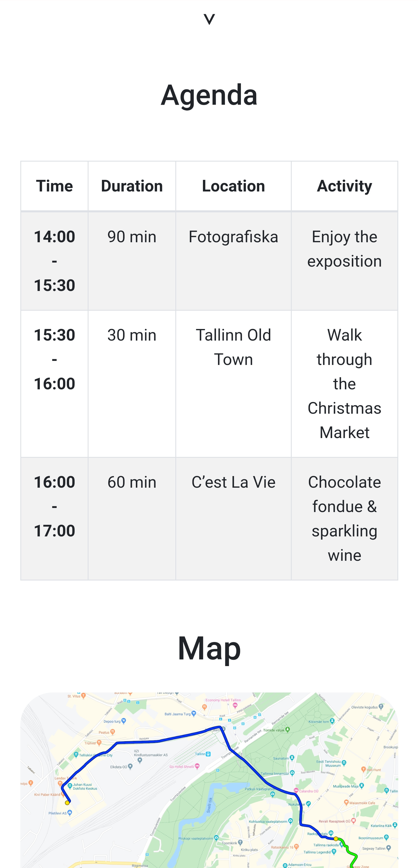Image resolution: width=418 pixels, height=868 pixels.
Task: Tap the Eesti Tervishoiu Muuseum pin
Action: [344, 762]
